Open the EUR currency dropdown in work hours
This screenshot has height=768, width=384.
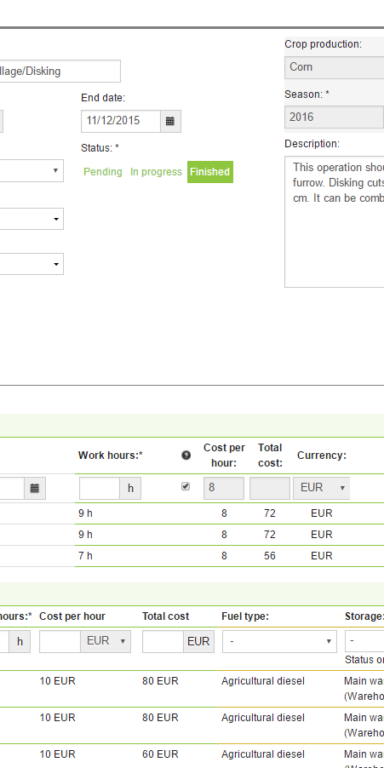point(322,488)
